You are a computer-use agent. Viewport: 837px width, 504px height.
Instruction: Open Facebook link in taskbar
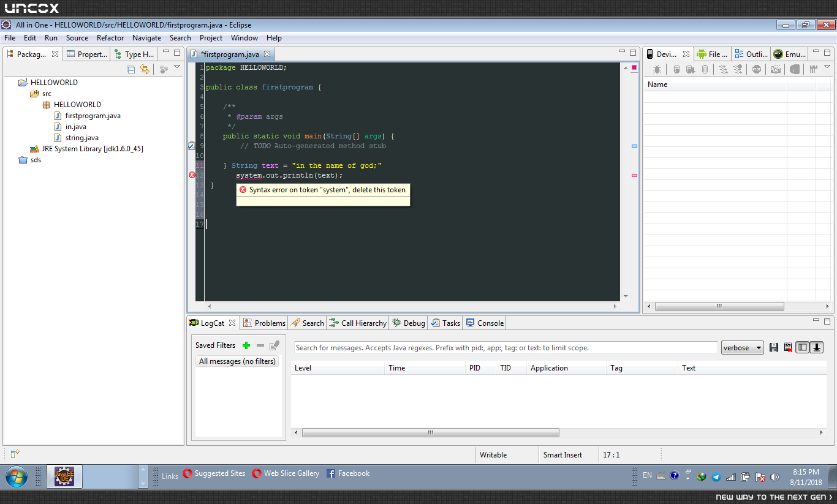click(348, 473)
